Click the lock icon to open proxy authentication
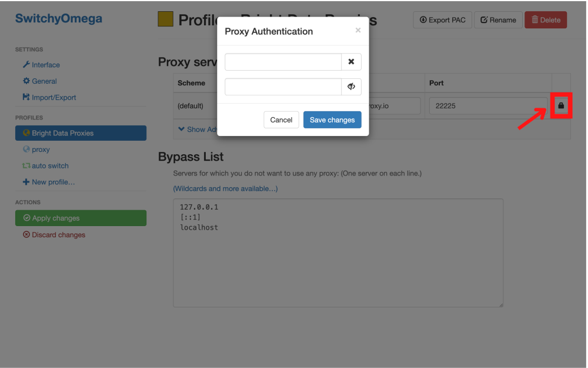The width and height of the screenshot is (588, 368). coord(561,106)
